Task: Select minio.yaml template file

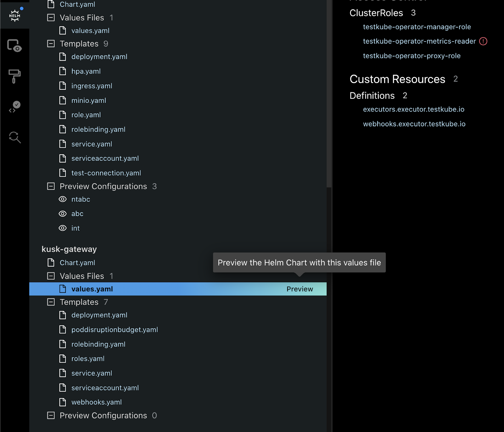Action: [89, 100]
